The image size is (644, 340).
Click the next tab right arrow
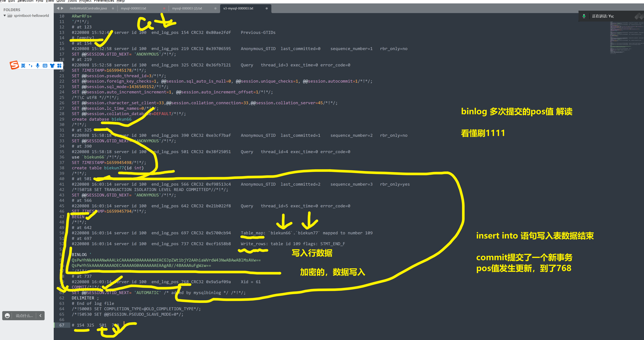[x=62, y=8]
